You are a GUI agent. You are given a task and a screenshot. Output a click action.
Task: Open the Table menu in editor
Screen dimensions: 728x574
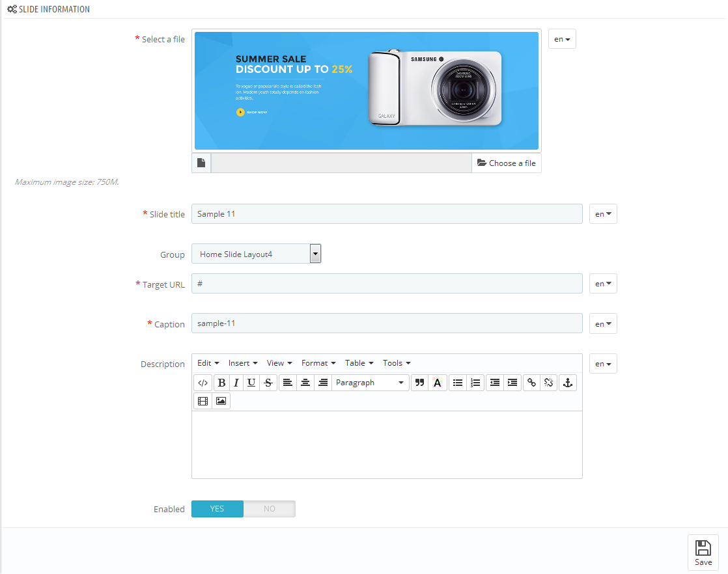359,363
